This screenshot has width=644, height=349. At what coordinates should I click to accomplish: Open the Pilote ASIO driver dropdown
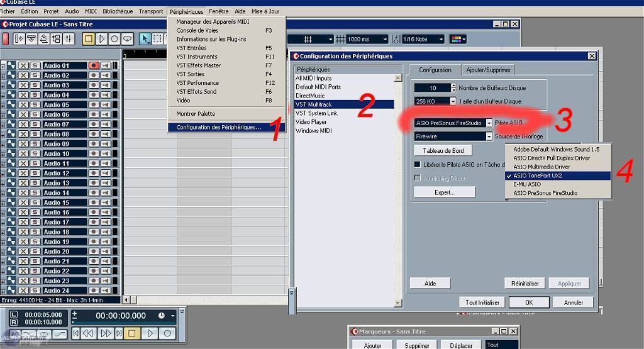[x=489, y=123]
